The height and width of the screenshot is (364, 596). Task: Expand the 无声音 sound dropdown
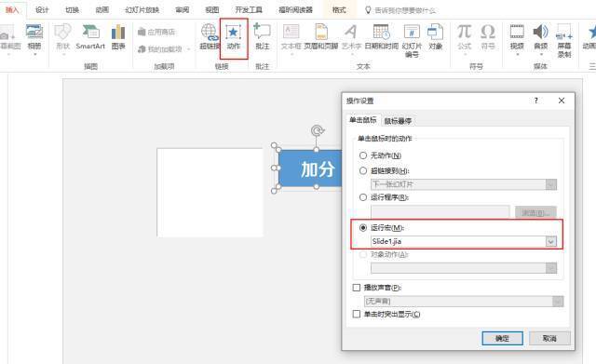558,302
